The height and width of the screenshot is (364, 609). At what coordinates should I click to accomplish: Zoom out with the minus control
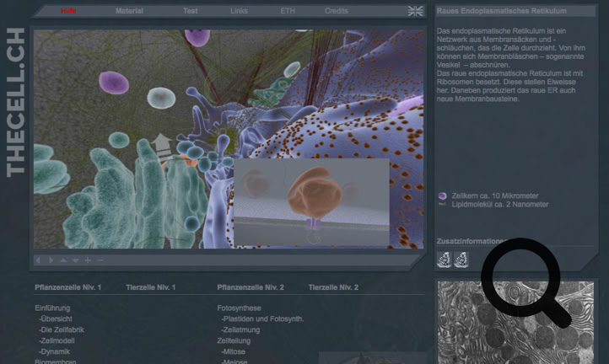click(x=100, y=260)
